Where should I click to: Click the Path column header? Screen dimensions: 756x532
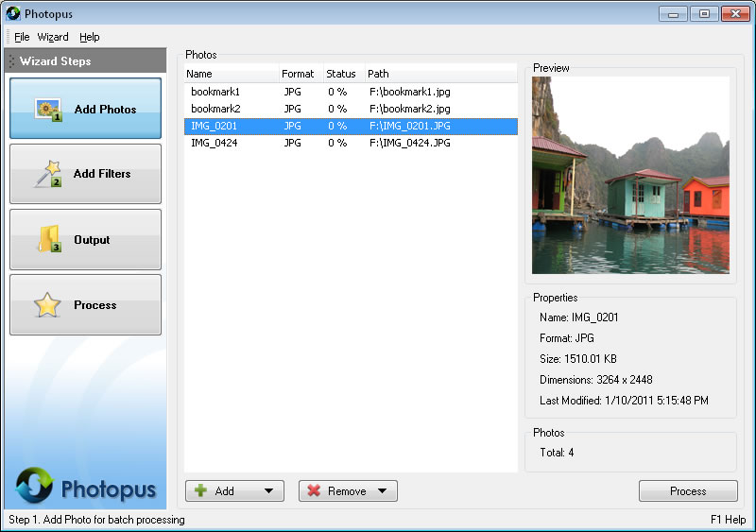(x=378, y=74)
